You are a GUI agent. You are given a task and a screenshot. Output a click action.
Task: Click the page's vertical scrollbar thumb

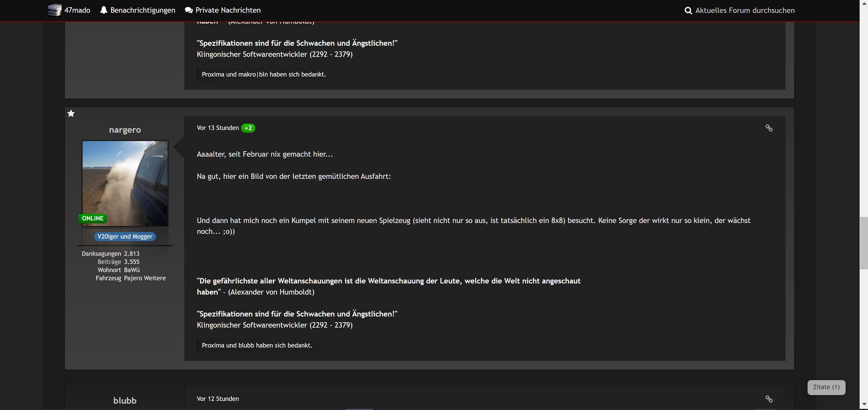click(864, 243)
